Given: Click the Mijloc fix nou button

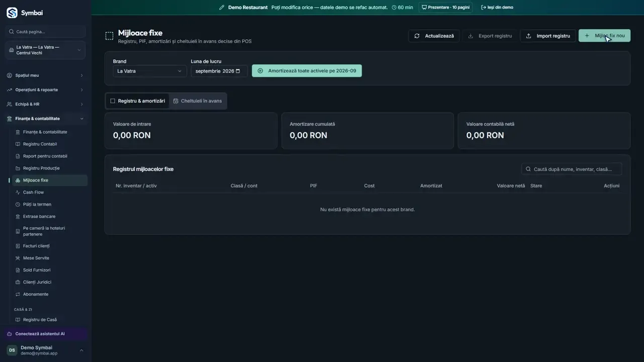Looking at the screenshot, I should (x=604, y=36).
